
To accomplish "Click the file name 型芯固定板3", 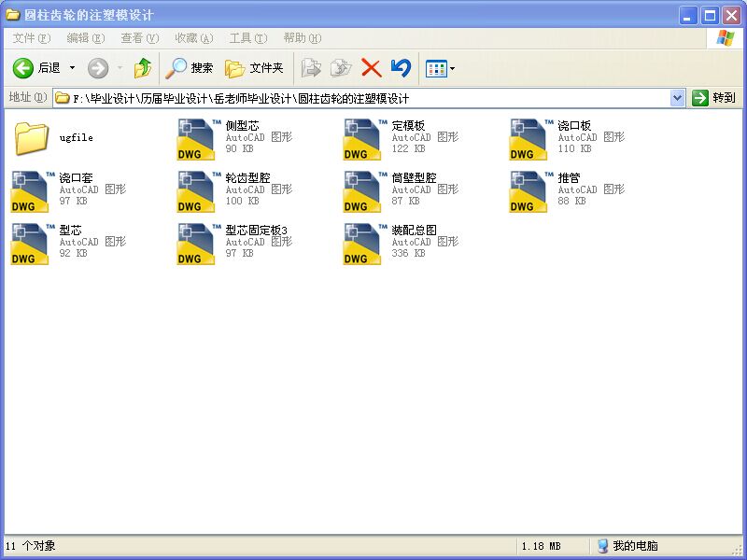I will pos(256,231).
